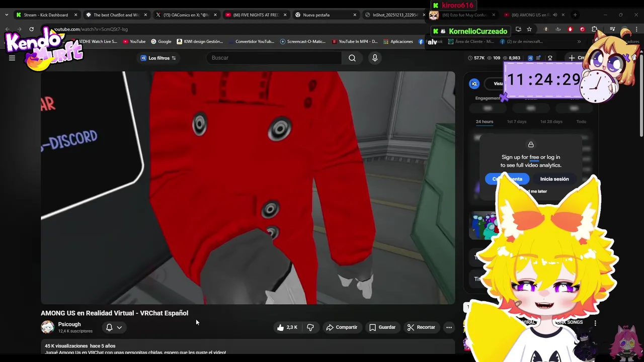Viewport: 644px width, 362px height.
Task: Switch to Nueva pestaña tab
Action: point(324,15)
